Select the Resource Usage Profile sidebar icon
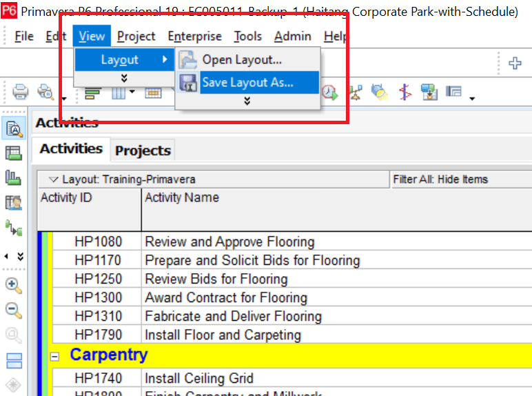 pyautogui.click(x=13, y=177)
